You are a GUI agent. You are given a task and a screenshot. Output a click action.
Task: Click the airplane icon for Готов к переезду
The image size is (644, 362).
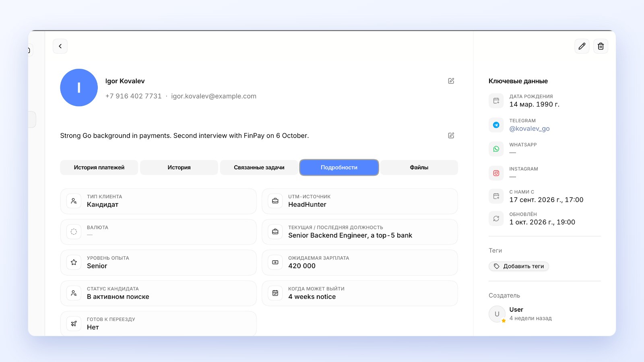(x=74, y=323)
